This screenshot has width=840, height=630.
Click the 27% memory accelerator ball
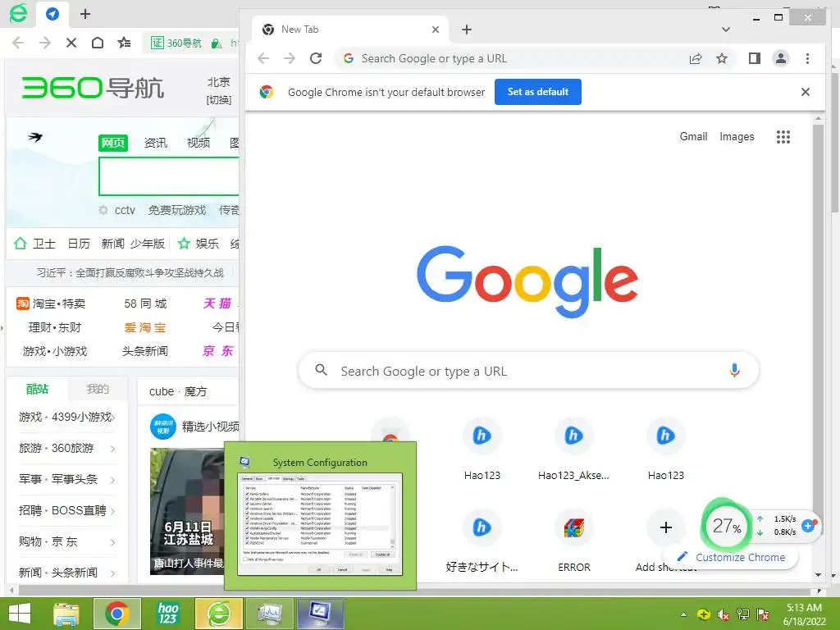tap(726, 526)
